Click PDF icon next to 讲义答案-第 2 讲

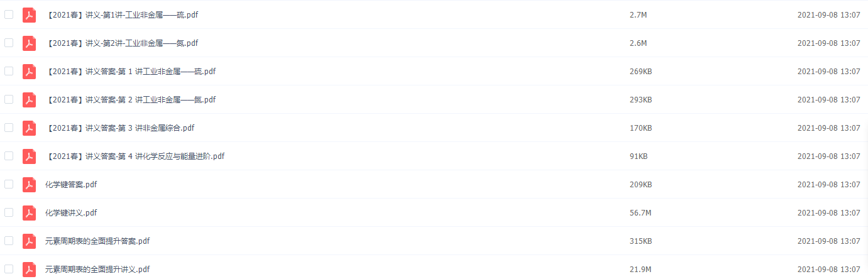pos(29,100)
